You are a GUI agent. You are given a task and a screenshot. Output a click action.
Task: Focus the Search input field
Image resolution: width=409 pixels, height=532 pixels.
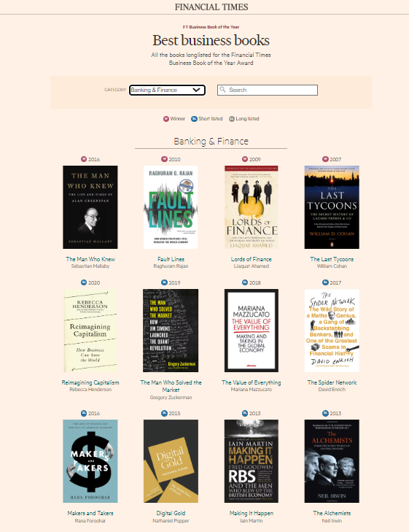[268, 90]
